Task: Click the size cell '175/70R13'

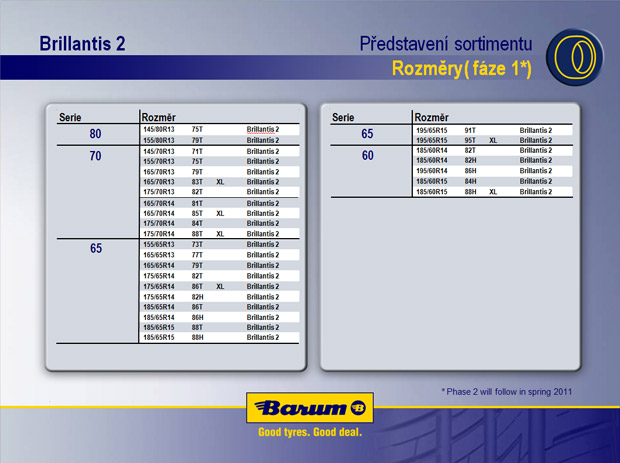Action: click(x=159, y=192)
